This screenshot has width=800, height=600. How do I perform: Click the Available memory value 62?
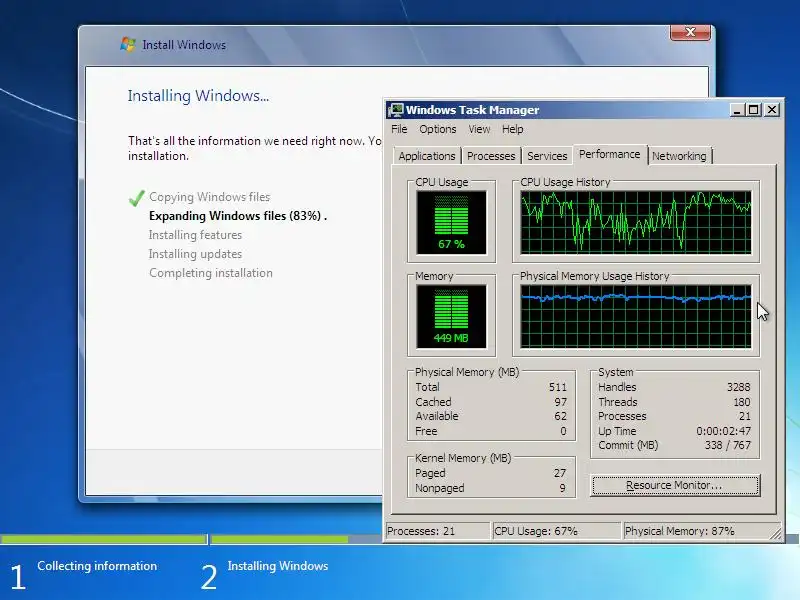tap(560, 416)
